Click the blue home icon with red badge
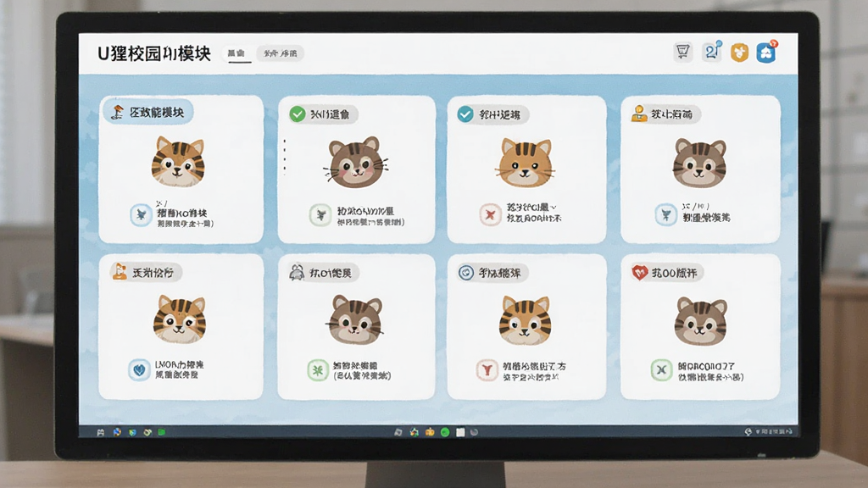The height and width of the screenshot is (488, 868). [766, 52]
